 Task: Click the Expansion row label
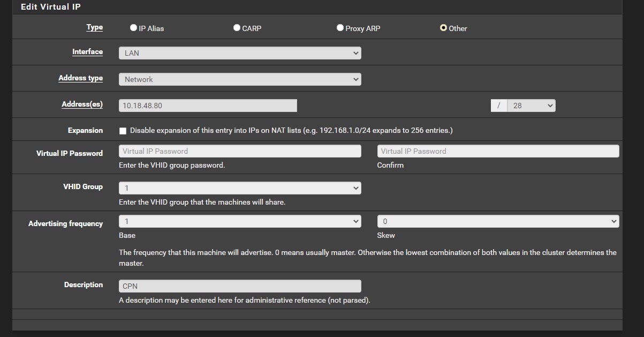click(x=86, y=130)
